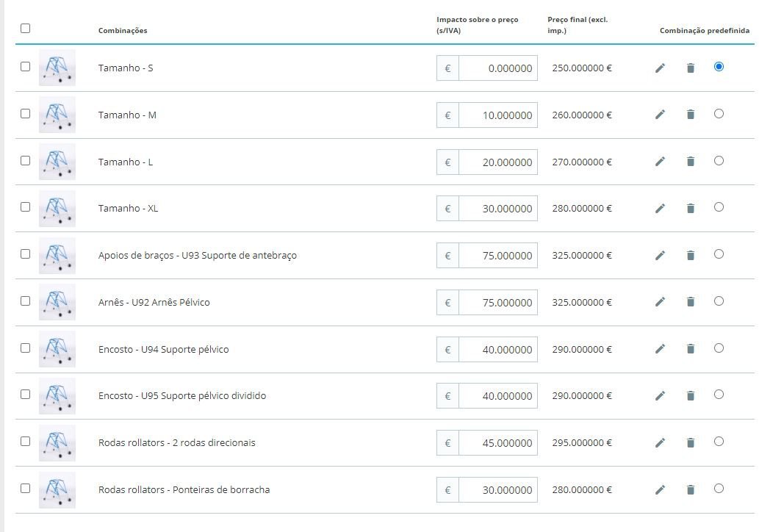Edit the Tamanho - L combination
This screenshot has height=532, width=759.
click(x=660, y=162)
